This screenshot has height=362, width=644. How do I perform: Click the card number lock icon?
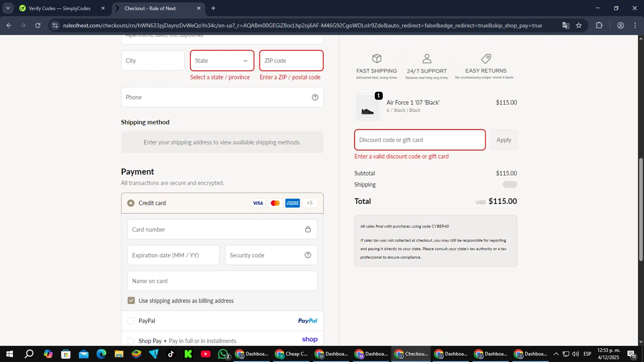pos(308,229)
